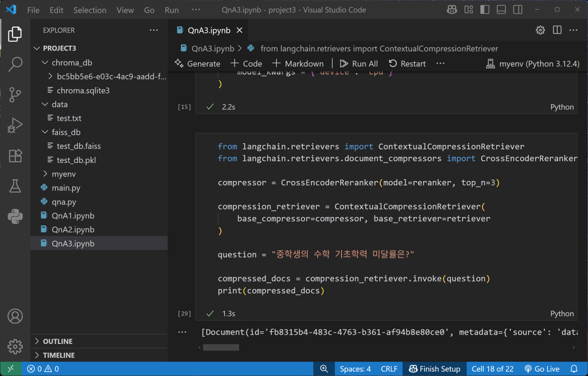
Task: Open the Extensions view
Action: [x=15, y=156]
